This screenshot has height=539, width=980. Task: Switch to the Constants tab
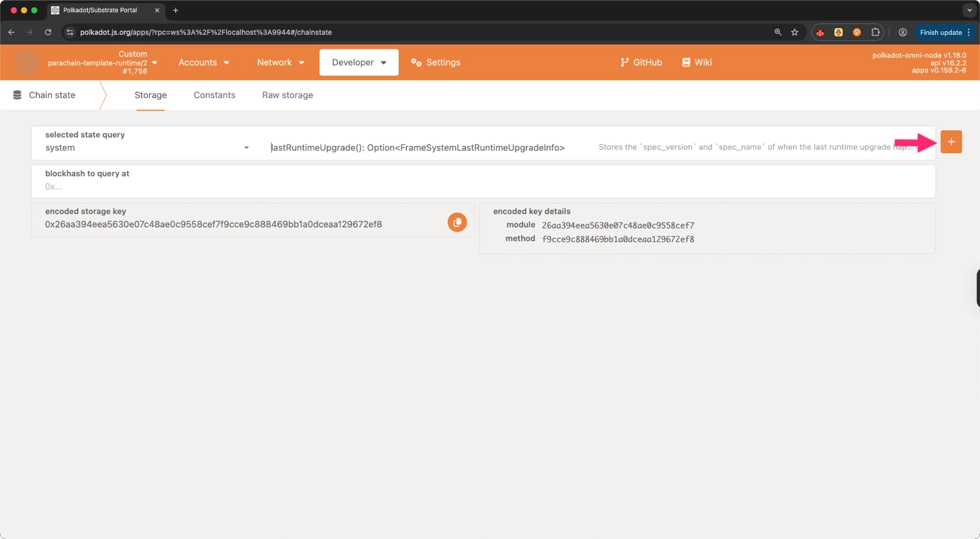[x=215, y=95]
